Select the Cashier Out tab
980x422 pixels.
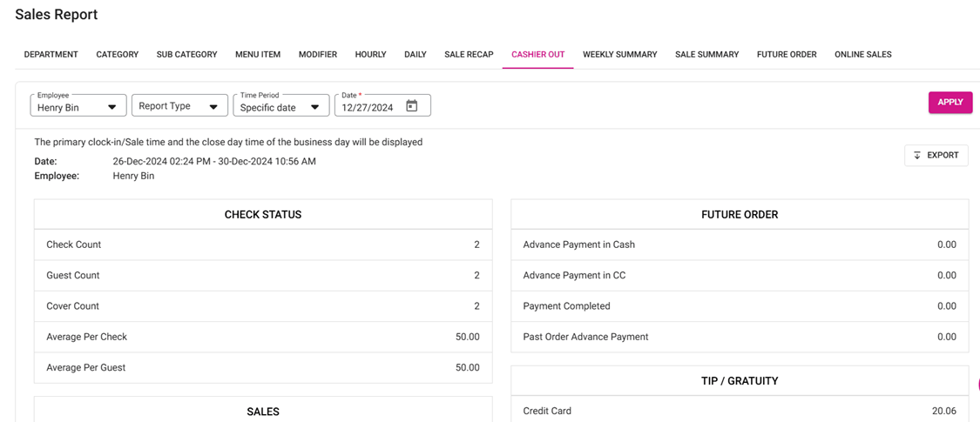click(x=537, y=55)
